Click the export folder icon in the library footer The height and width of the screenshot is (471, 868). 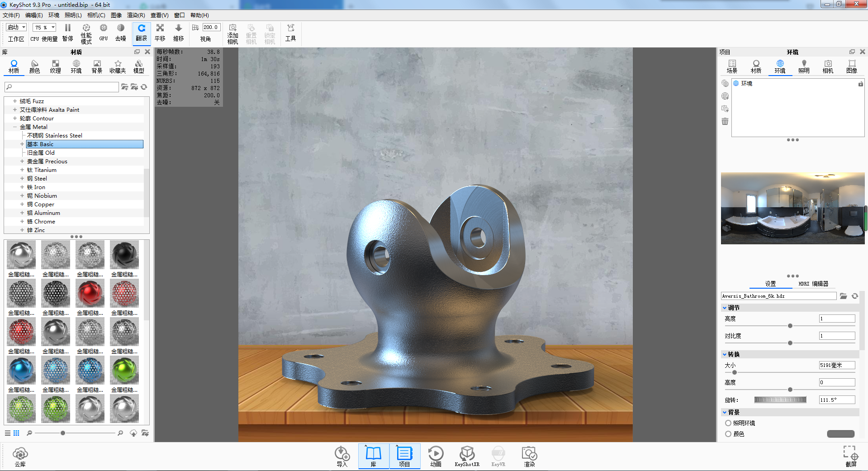pyautogui.click(x=145, y=433)
